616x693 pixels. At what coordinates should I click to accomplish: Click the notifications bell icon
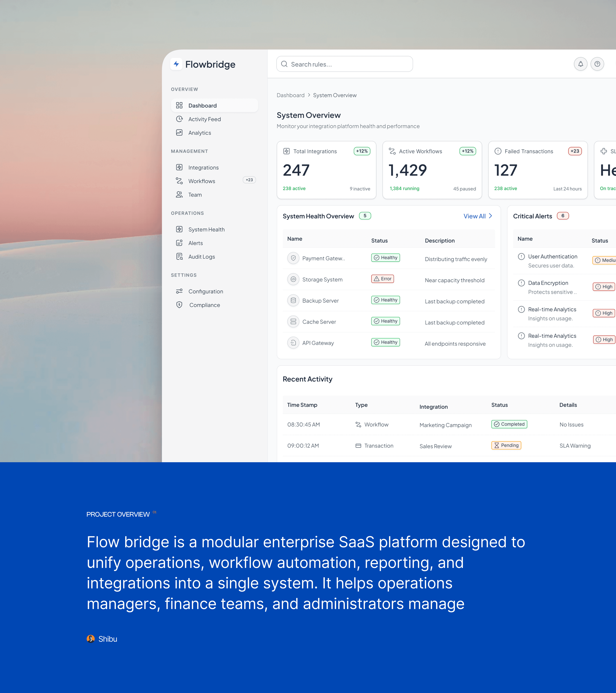[580, 64]
